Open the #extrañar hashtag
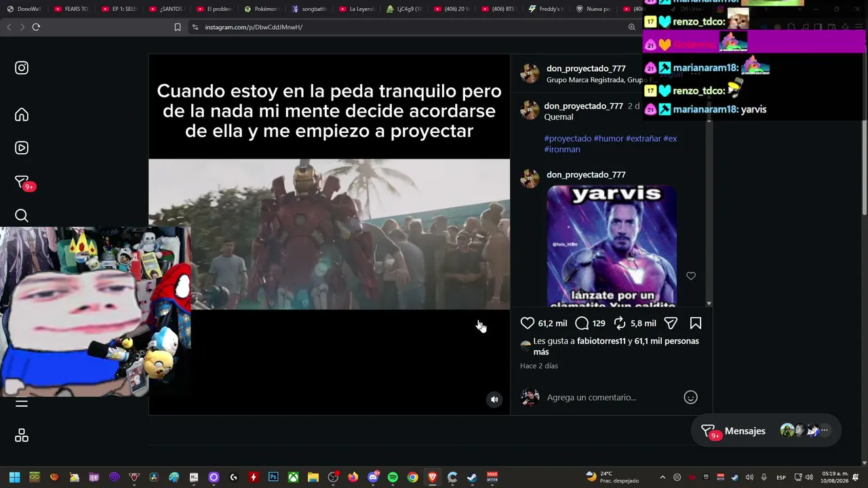This screenshot has width=868, height=488. click(x=643, y=138)
